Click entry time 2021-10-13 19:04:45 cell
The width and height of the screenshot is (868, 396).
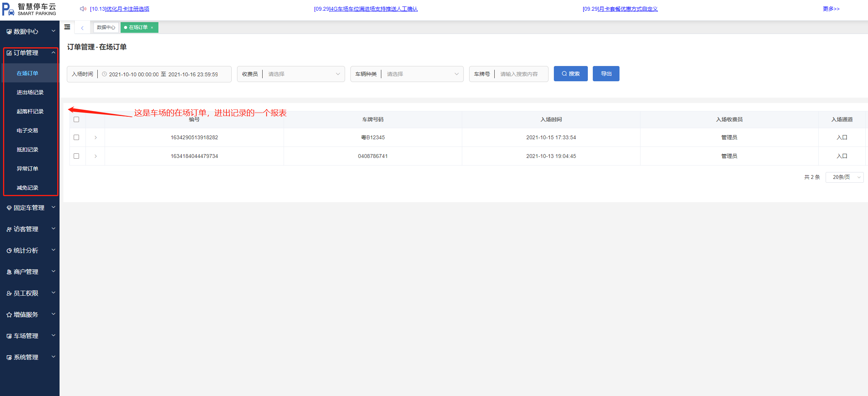[551, 156]
